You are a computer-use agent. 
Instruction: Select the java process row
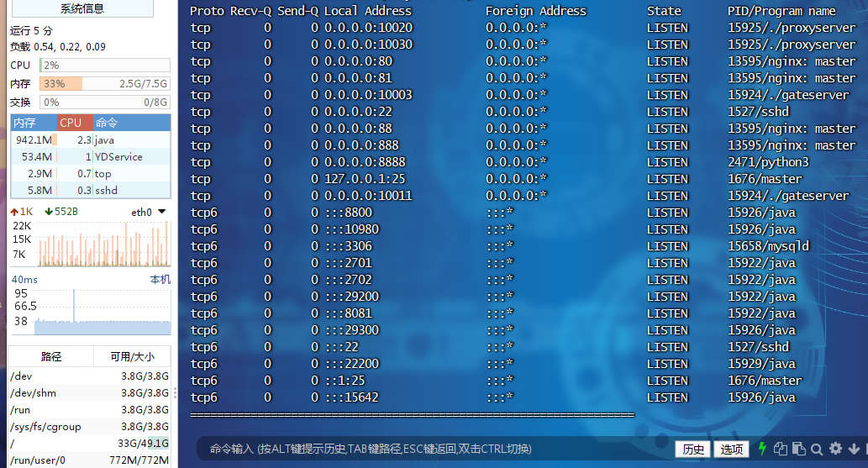point(91,139)
